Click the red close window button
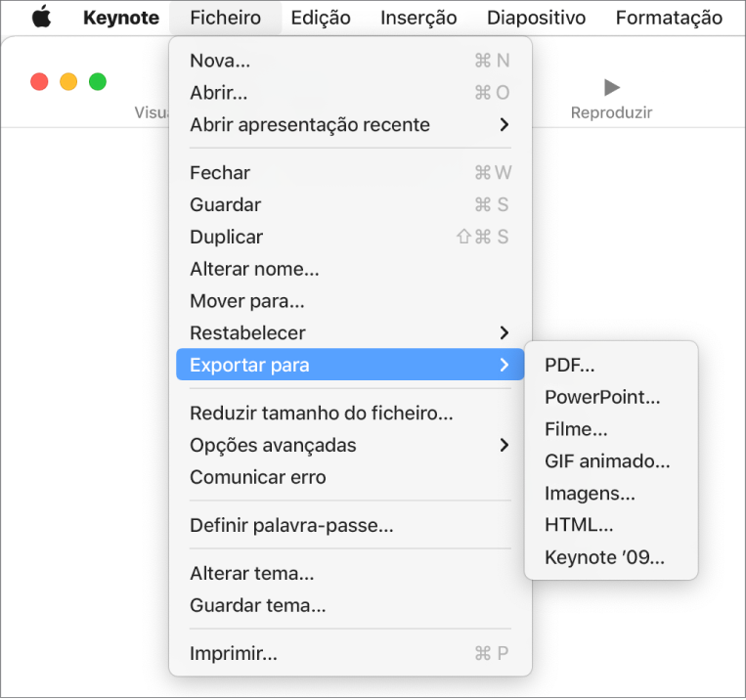This screenshot has height=700, width=746. tap(39, 81)
